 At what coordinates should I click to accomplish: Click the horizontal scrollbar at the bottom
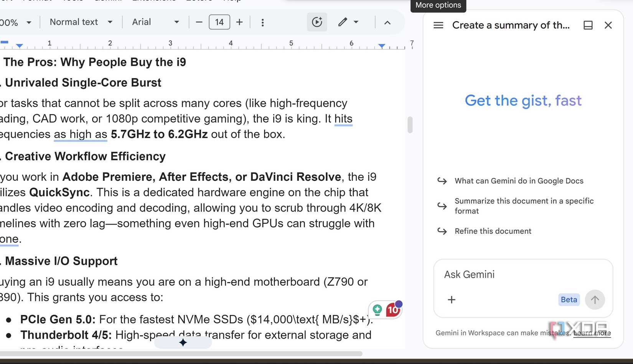(x=181, y=354)
